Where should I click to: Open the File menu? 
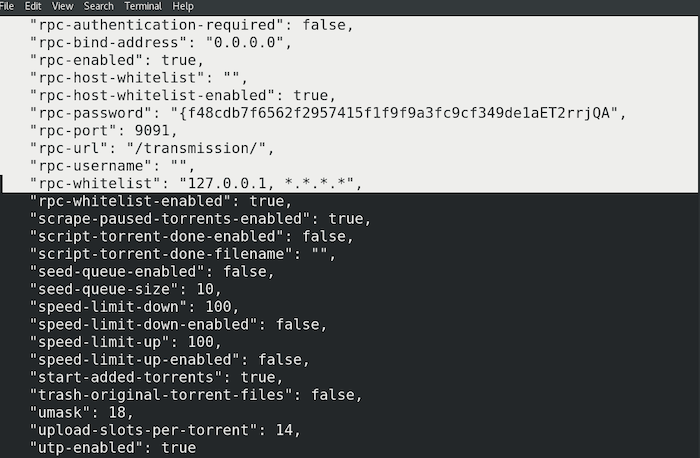(7, 6)
